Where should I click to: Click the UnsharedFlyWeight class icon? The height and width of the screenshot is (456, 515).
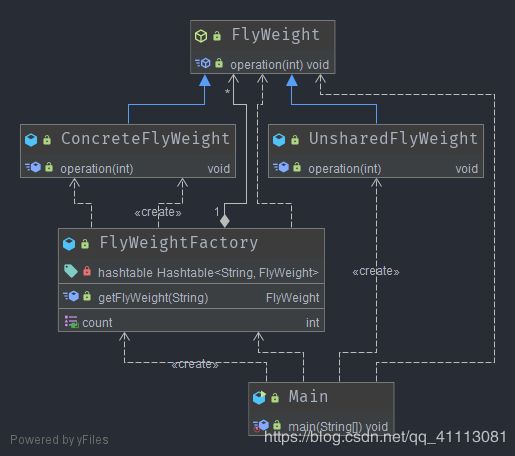point(279,140)
